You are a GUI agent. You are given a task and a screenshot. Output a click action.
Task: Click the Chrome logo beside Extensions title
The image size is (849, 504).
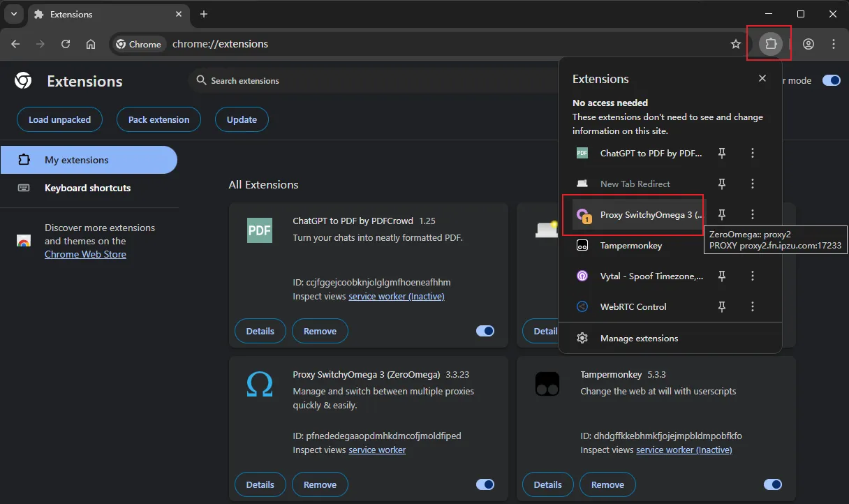23,81
